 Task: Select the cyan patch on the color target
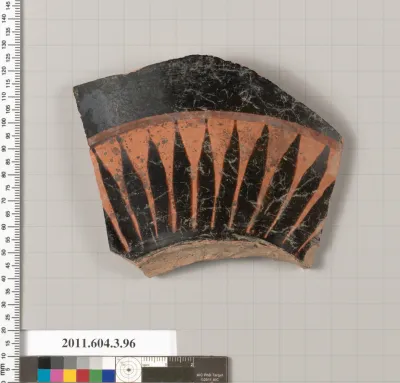coord(44,376)
